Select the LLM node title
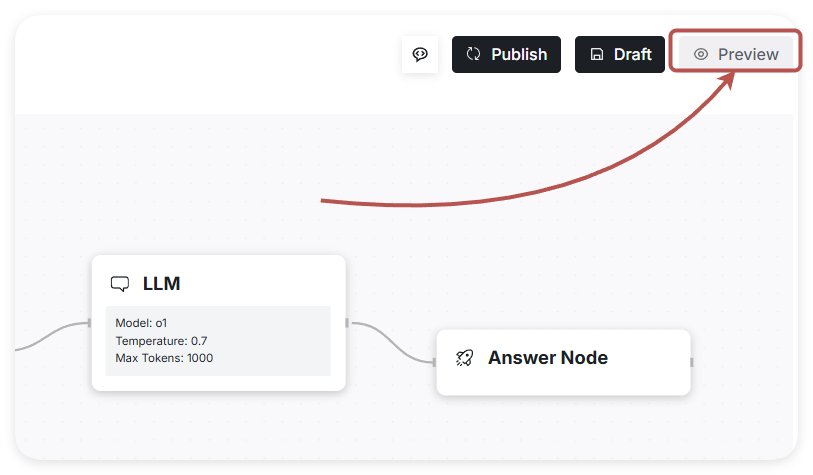 [162, 284]
